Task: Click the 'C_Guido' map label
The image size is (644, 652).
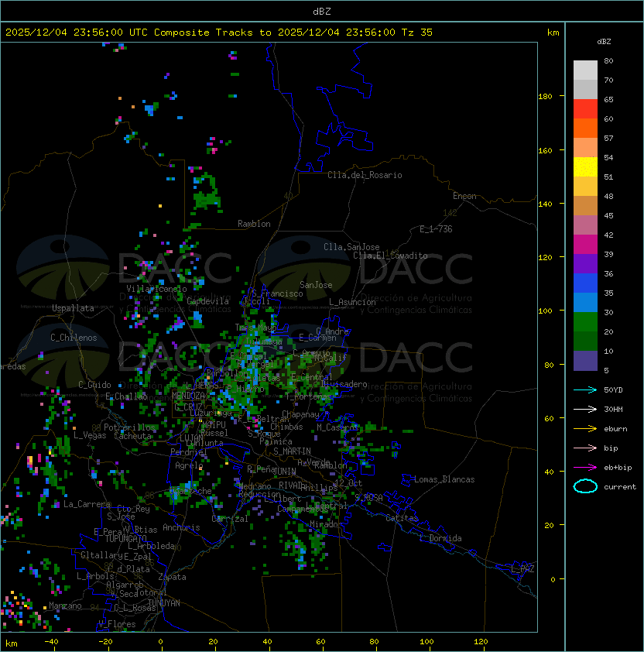Action: (94, 384)
